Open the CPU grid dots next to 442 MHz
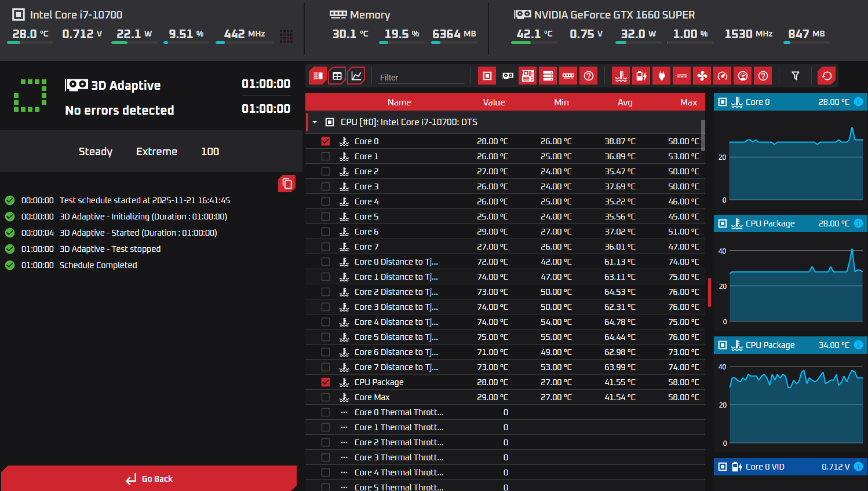 point(286,36)
